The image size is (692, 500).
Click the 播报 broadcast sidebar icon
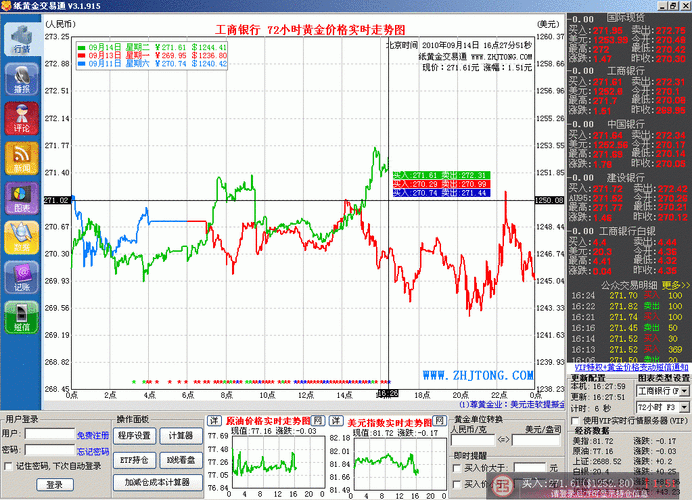pos(20,81)
